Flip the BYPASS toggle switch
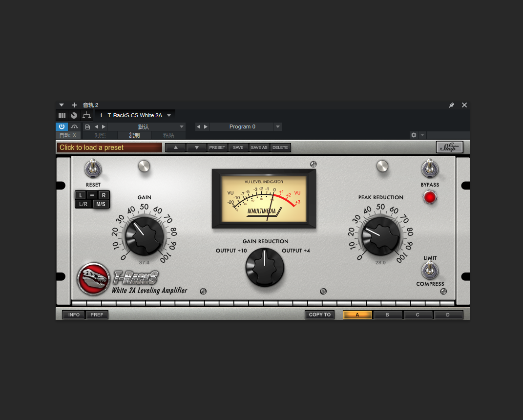523x420 pixels. coord(430,168)
